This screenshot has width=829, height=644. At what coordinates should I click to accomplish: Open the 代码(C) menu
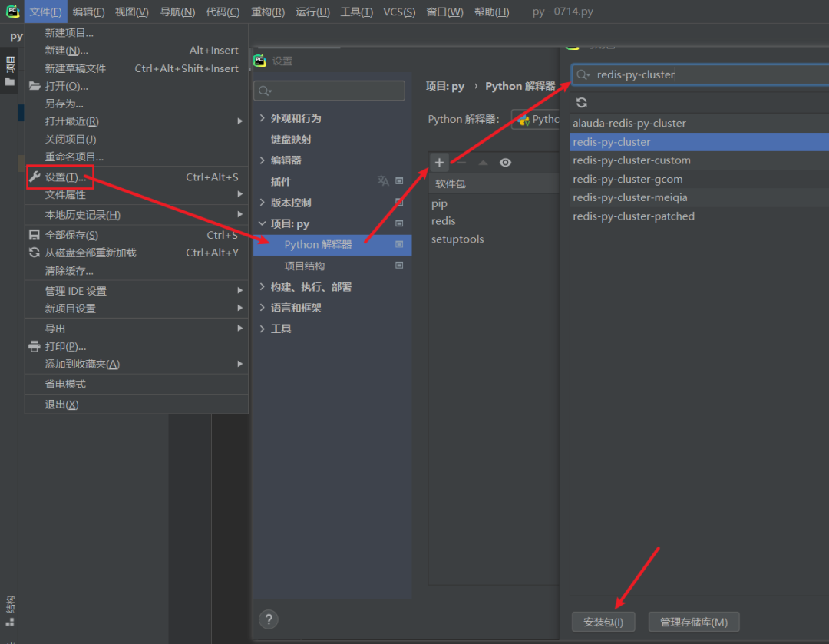click(223, 12)
